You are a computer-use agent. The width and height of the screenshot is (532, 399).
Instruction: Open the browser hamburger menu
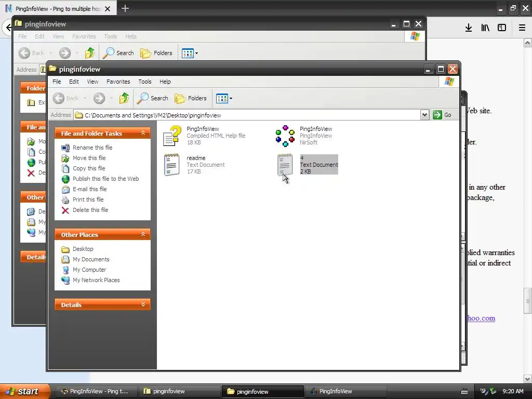pos(522,28)
